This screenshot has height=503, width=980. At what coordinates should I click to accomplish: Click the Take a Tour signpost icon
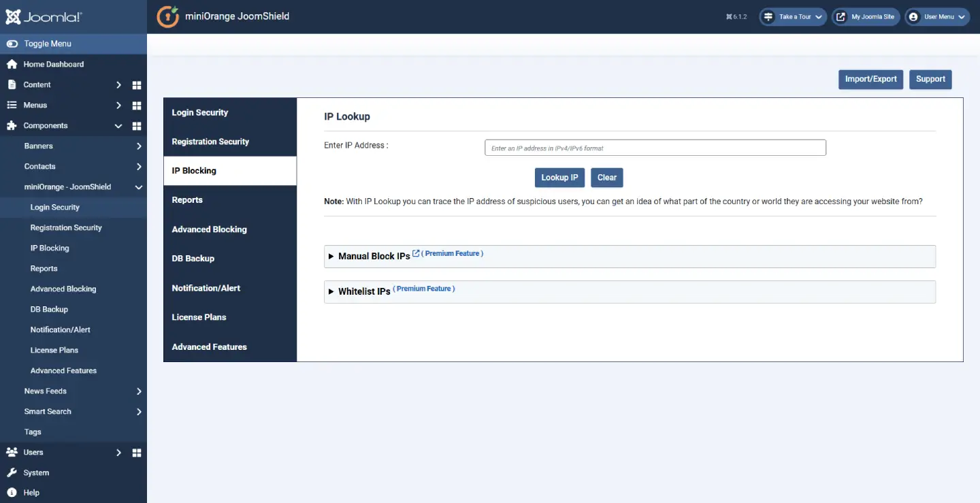pos(768,17)
